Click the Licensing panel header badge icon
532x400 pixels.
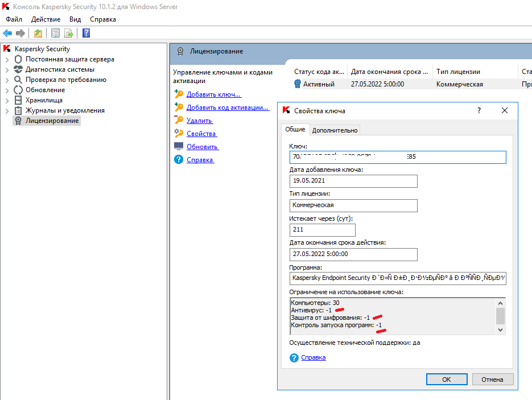pyautogui.click(x=180, y=51)
